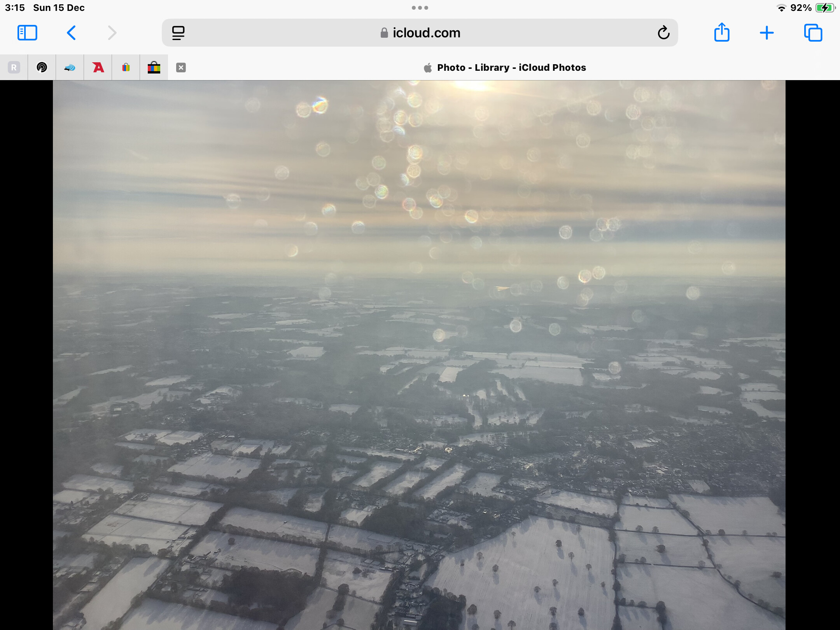Open the three-dot multitasking menu
840x630 pixels.
coord(420,8)
